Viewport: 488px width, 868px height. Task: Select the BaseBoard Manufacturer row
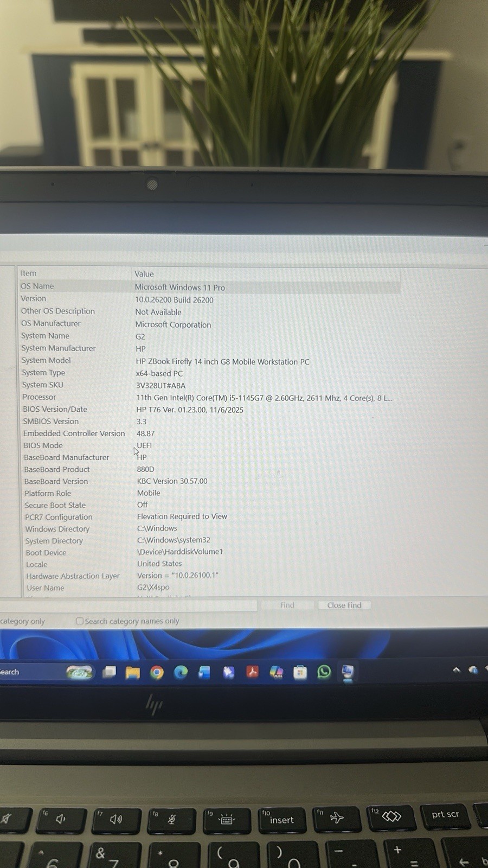click(209, 457)
